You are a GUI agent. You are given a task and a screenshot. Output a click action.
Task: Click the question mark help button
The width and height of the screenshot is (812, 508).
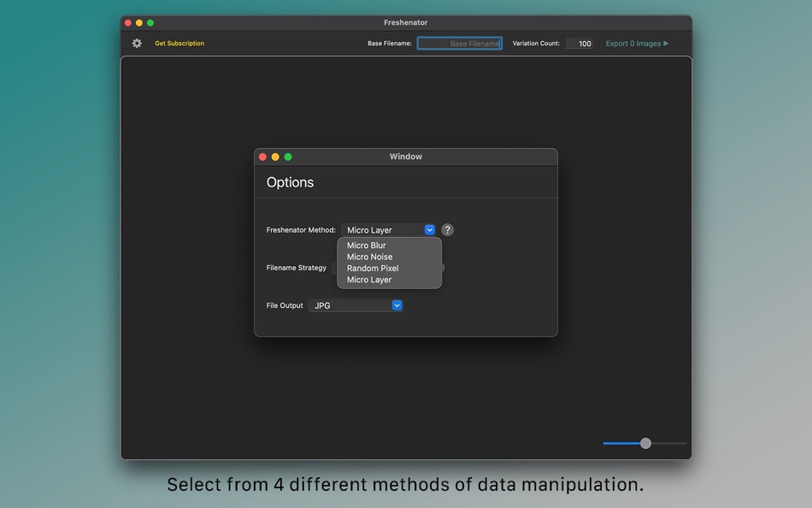[447, 230]
